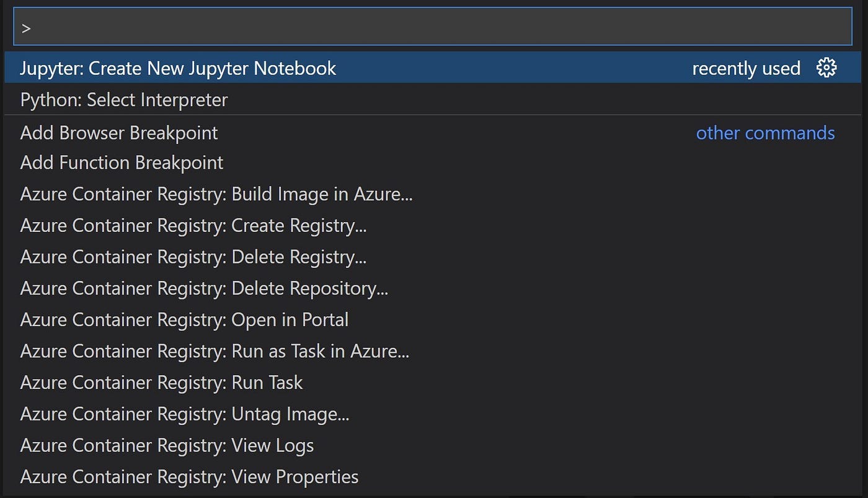Run Jupyter: Create New Jupyter Notebook
Viewport: 868px width, 498px height.
click(x=433, y=68)
